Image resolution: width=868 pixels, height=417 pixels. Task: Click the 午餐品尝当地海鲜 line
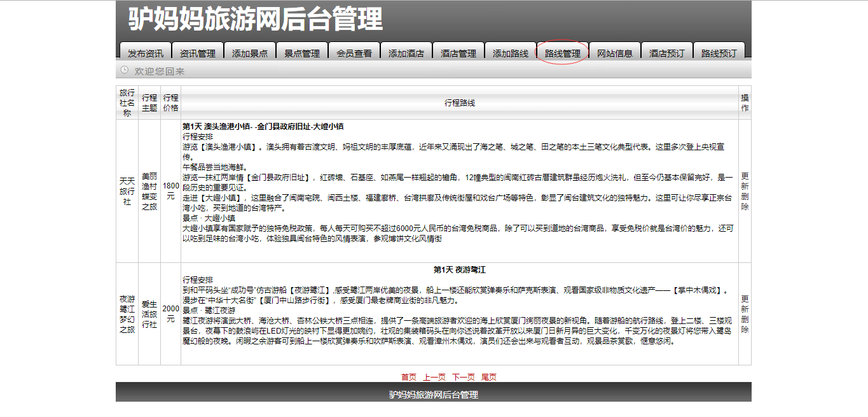[214, 167]
